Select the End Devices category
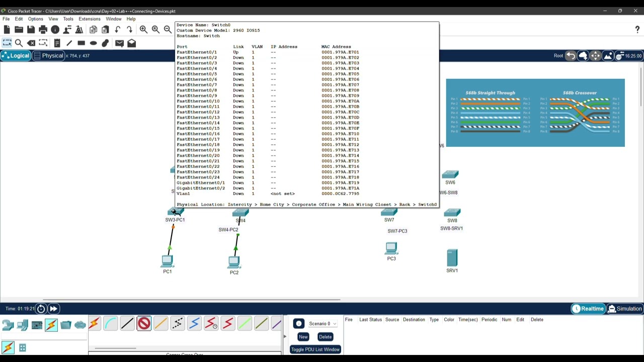The width and height of the screenshot is (644, 362). click(x=23, y=325)
